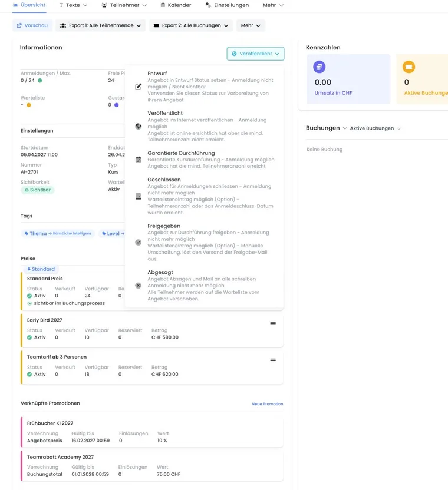Click the Neue Promotion link

click(268, 404)
